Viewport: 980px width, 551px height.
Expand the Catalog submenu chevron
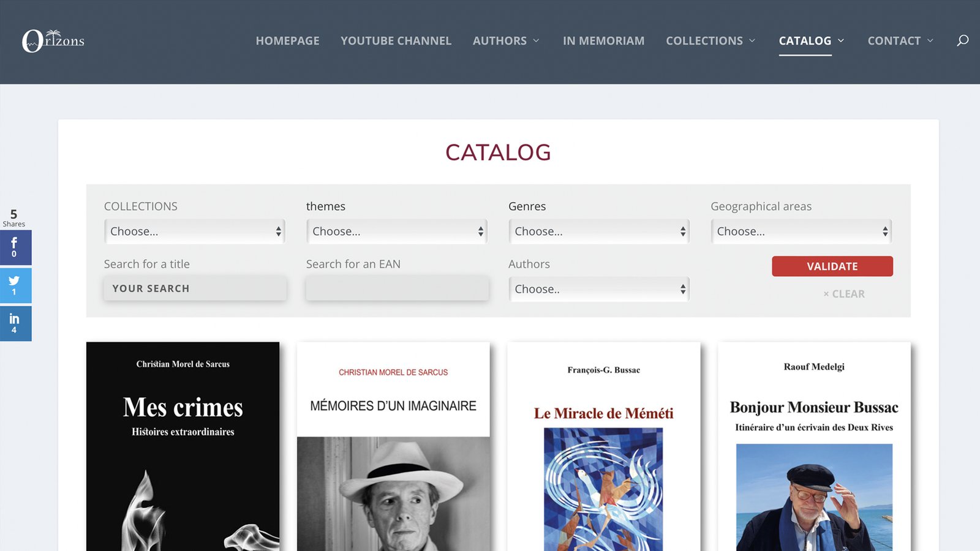coord(841,41)
